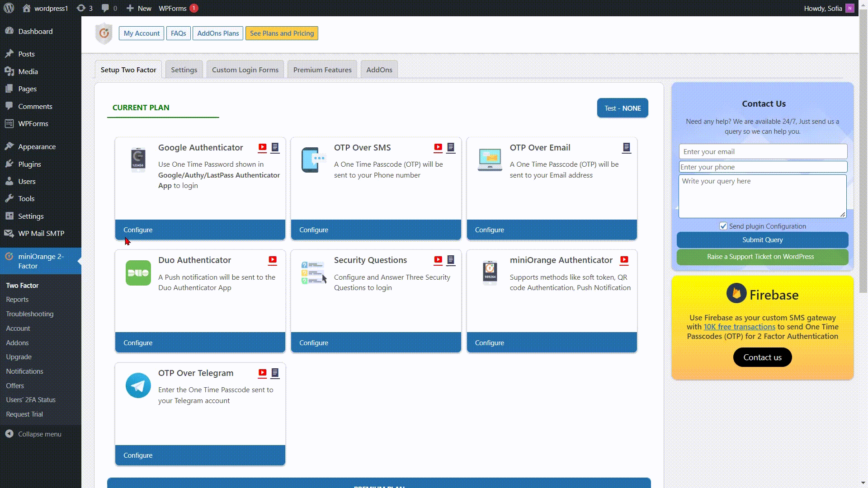
Task: Select Custom Login Forms tab
Action: (x=245, y=70)
